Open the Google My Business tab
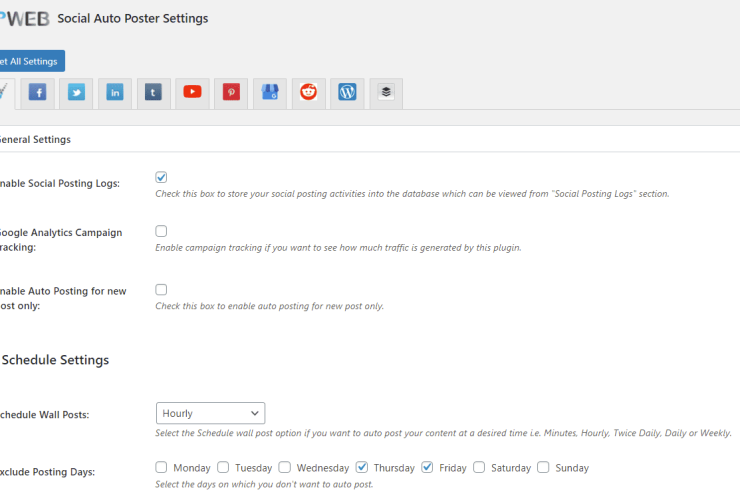This screenshot has height=500, width=740. click(x=270, y=93)
